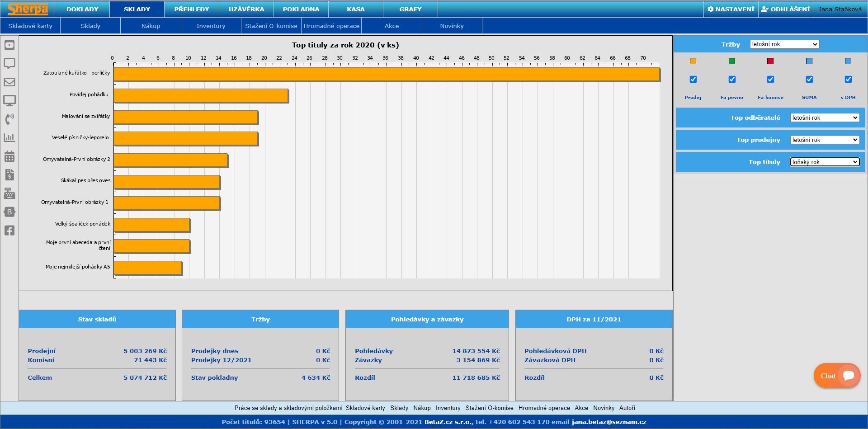The image size is (868, 429).
Task: Open the Chat bubble widget
Action: click(x=837, y=376)
